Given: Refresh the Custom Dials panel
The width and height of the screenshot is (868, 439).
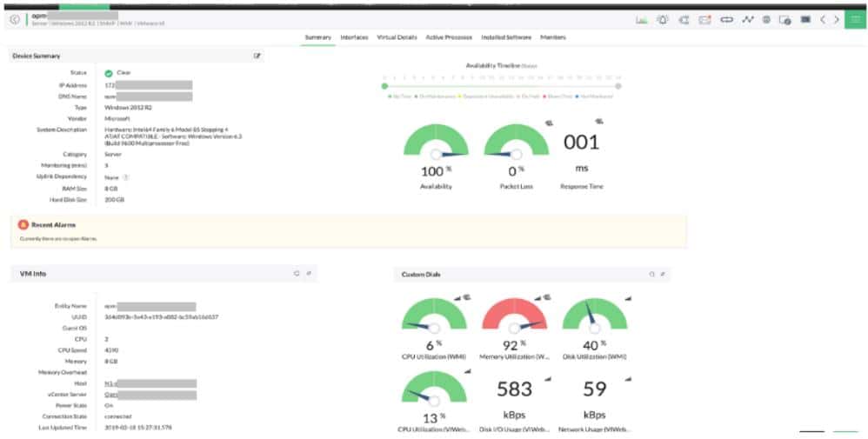Looking at the screenshot, I should (x=651, y=274).
